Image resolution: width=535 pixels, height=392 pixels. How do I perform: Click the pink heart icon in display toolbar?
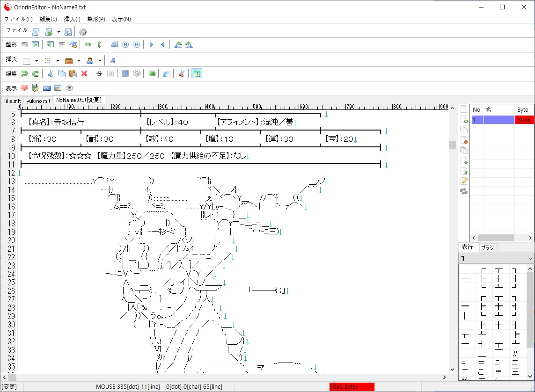coord(24,88)
